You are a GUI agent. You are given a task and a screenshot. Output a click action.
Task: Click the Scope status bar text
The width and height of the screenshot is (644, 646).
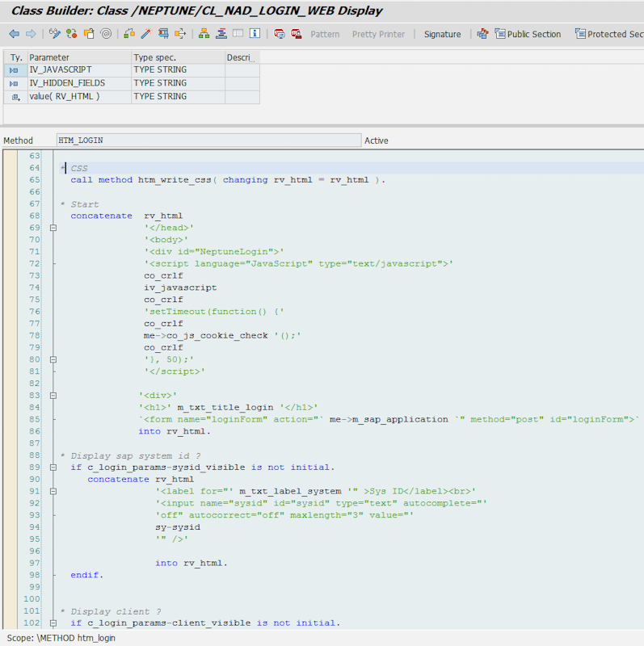(x=61, y=638)
